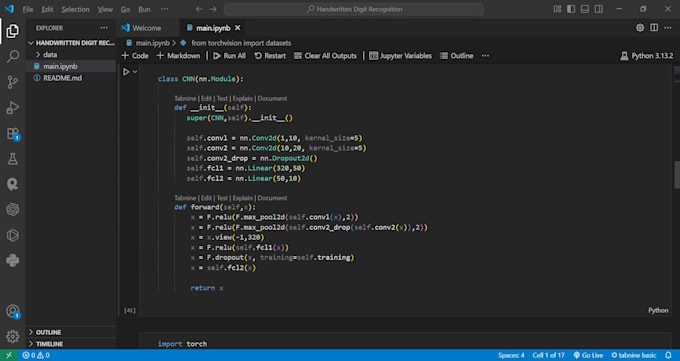The width and height of the screenshot is (680, 361).
Task: Click the search box Handwritten Digit Recognition
Action: [354, 9]
